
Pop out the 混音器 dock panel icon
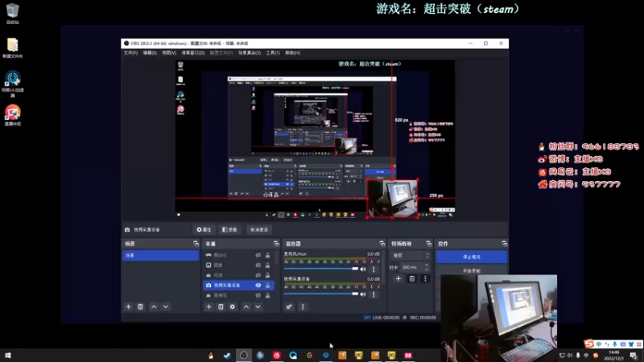tap(382, 244)
